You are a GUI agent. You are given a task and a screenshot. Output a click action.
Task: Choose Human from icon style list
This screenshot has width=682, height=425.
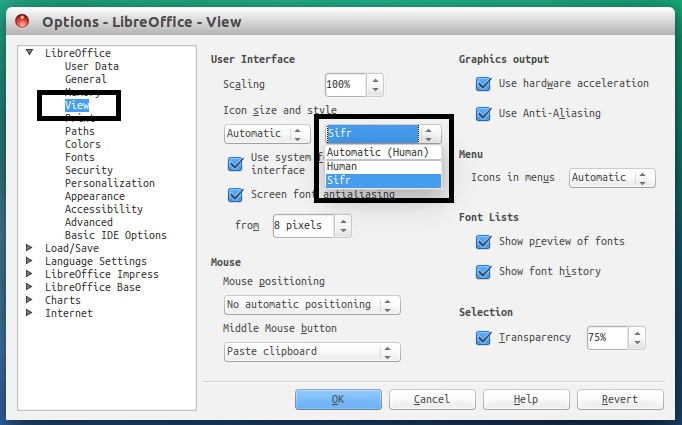[x=383, y=167]
